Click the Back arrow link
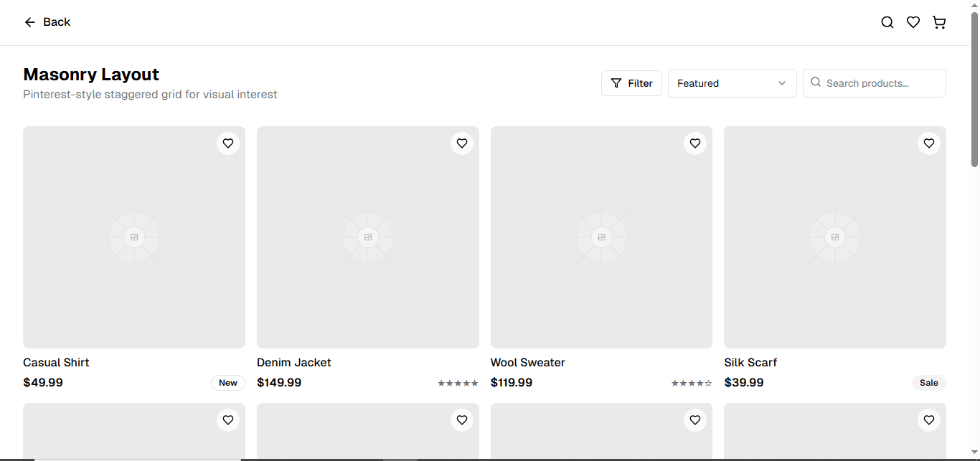Viewport: 980px width, 461px height. pyautogui.click(x=47, y=22)
